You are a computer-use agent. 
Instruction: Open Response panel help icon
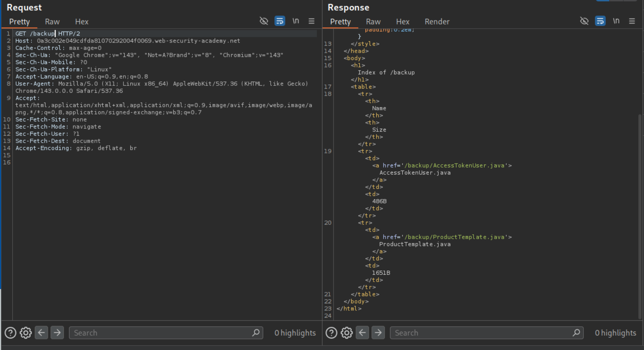(331, 333)
